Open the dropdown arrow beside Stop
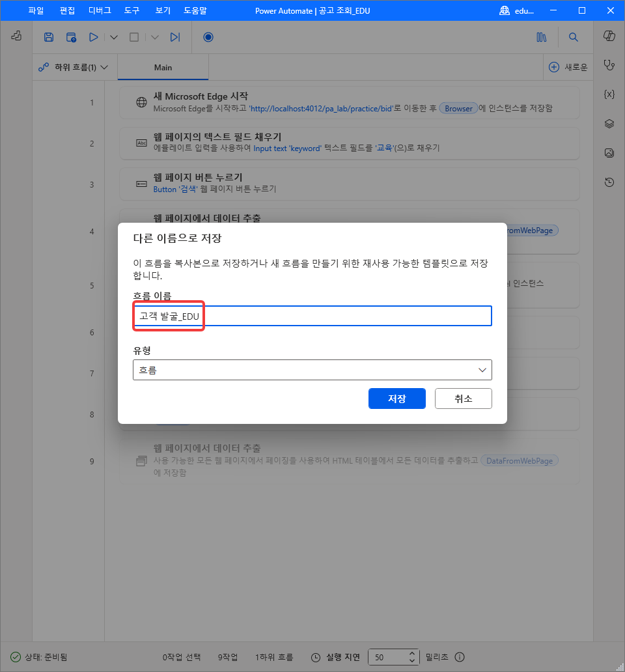 155,37
